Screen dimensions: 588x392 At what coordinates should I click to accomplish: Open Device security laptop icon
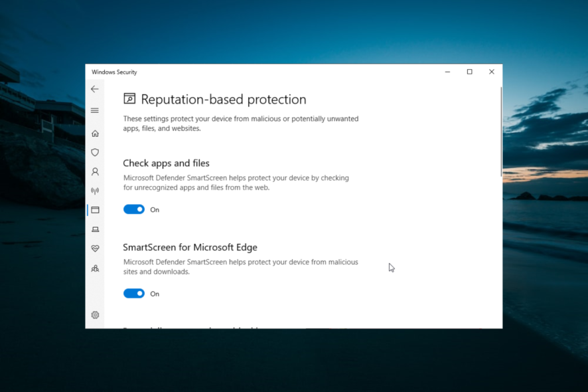click(96, 229)
